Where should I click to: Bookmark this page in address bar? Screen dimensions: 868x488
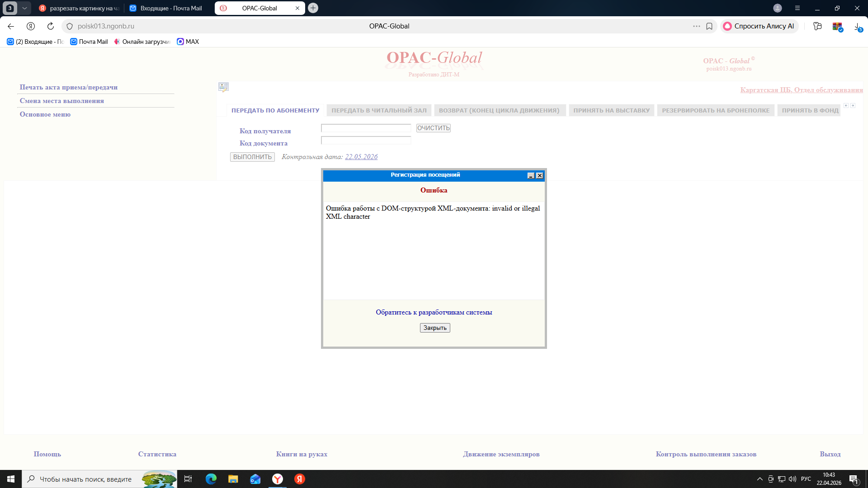(x=709, y=26)
